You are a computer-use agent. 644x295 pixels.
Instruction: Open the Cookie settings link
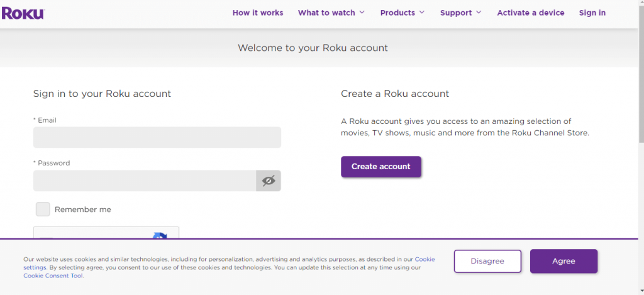point(425,259)
